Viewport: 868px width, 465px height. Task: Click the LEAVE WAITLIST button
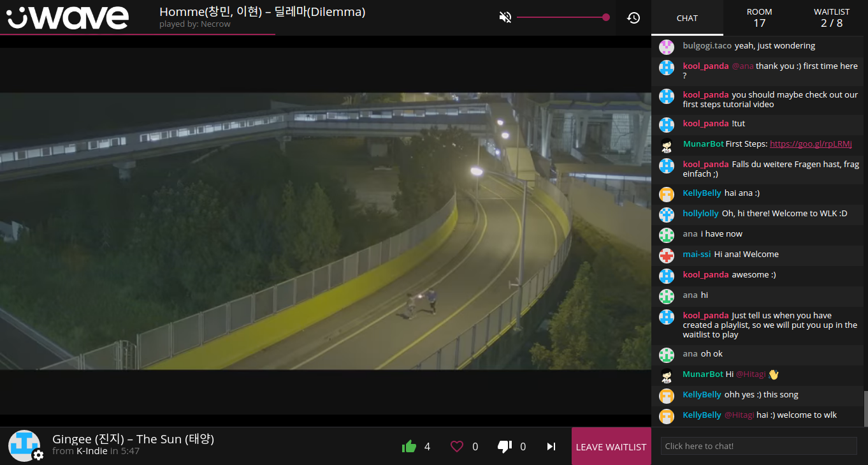611,447
